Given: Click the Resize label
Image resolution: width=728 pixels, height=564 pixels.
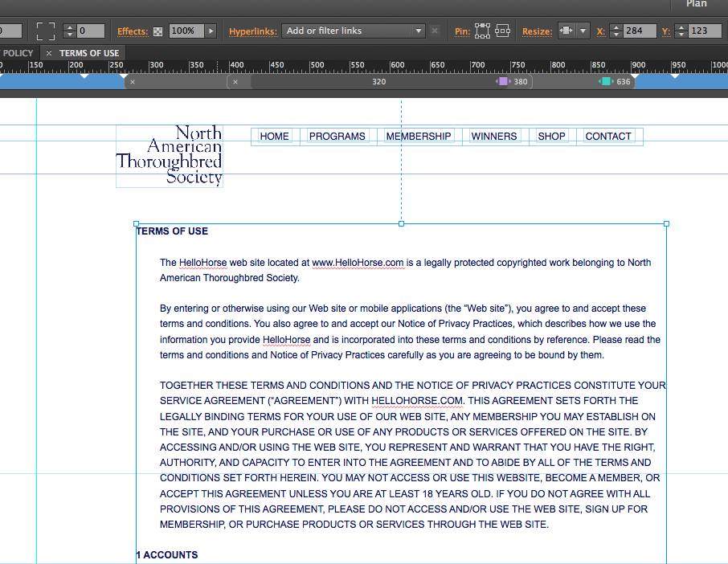Looking at the screenshot, I should tap(538, 31).
